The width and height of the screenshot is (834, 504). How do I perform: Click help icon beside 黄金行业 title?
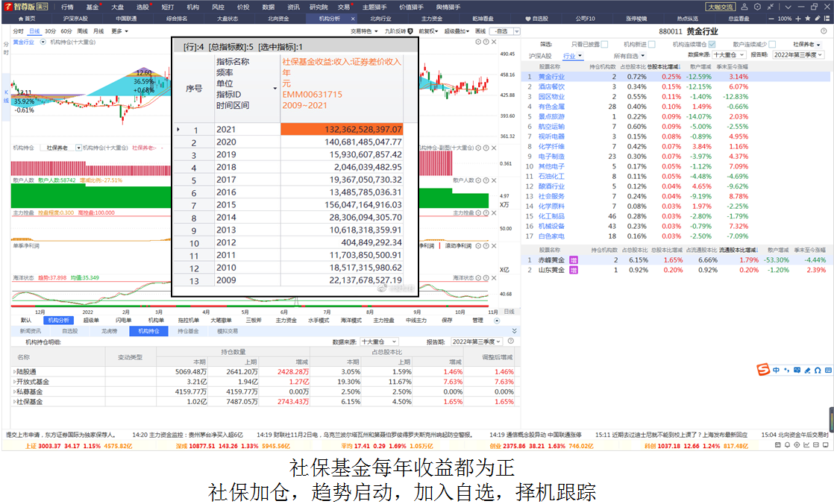tap(824, 31)
